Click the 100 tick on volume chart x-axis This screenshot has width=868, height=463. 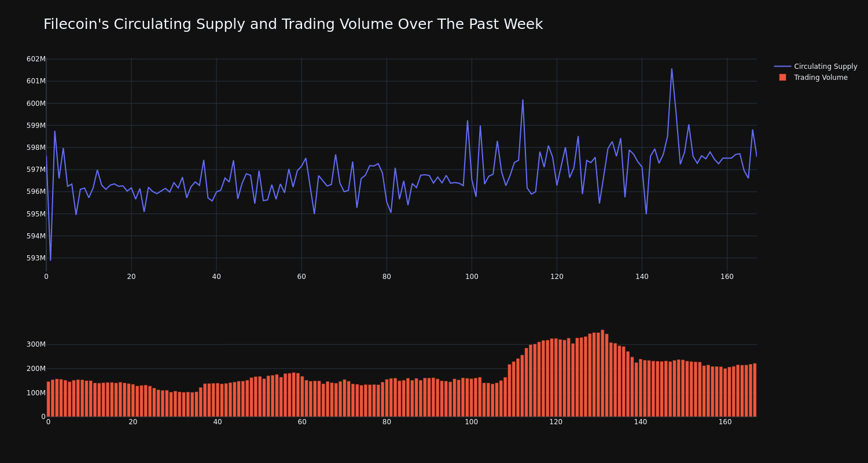[x=472, y=422]
